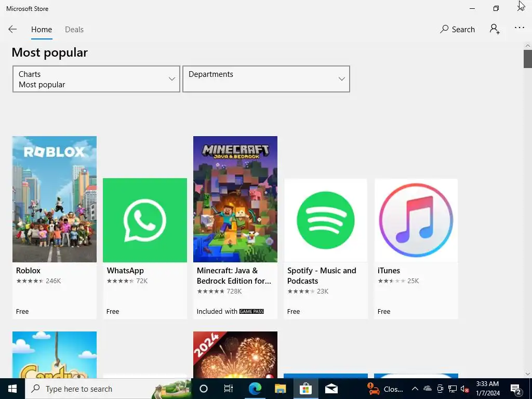This screenshot has height=399, width=532.
Task: Focus the taskbar Type here to search box
Action: tap(108, 389)
